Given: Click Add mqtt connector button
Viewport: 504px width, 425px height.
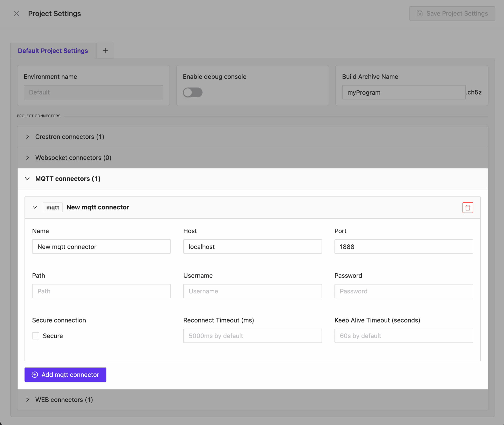Looking at the screenshot, I should click(65, 374).
